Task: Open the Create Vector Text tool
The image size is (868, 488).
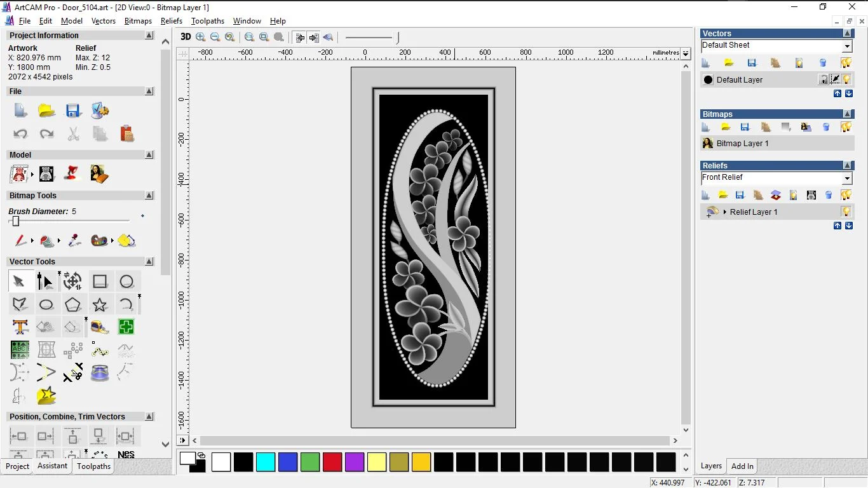Action: pyautogui.click(x=20, y=327)
